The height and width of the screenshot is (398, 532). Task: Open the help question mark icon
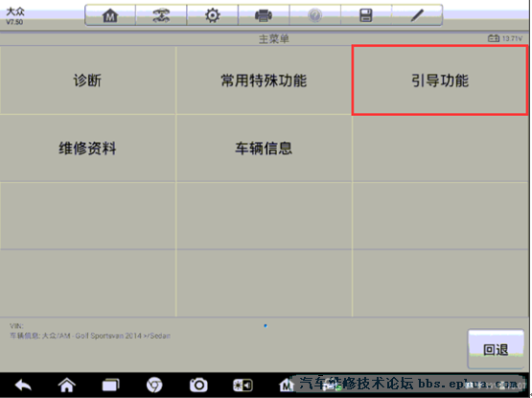coord(314,15)
